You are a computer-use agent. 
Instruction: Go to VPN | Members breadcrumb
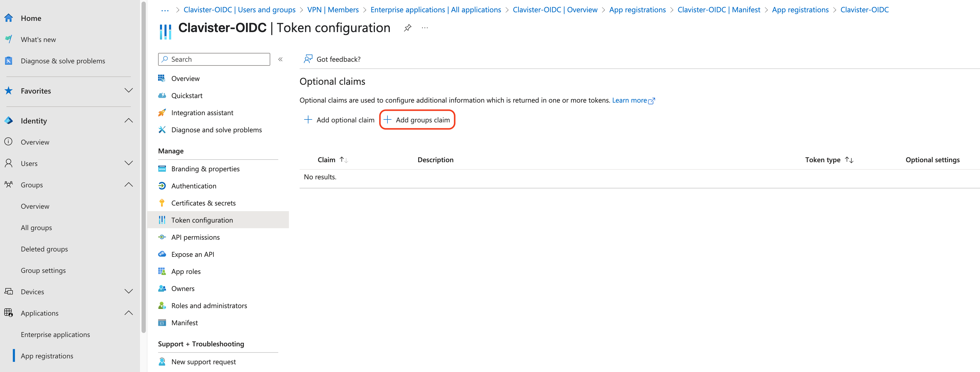(333, 10)
